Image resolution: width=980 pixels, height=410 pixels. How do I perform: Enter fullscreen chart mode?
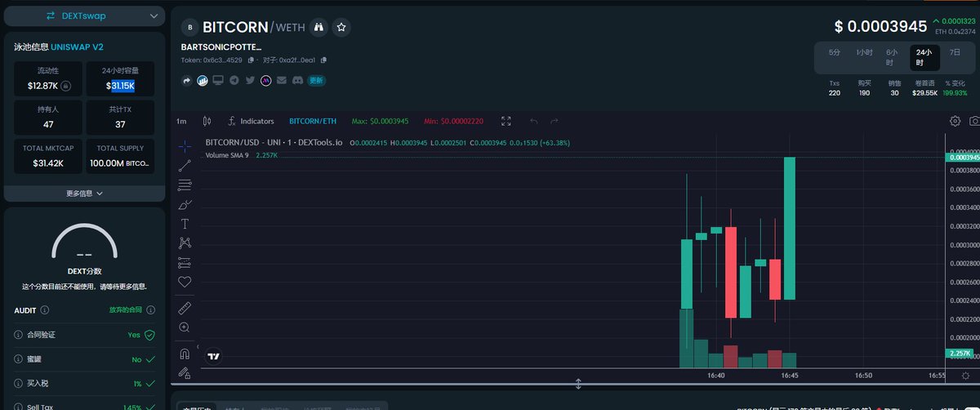(x=506, y=121)
